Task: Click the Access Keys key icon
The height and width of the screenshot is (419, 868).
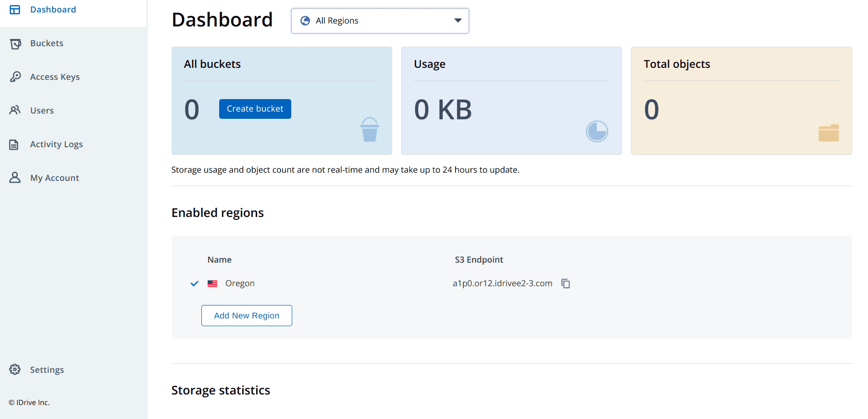Action: point(15,77)
